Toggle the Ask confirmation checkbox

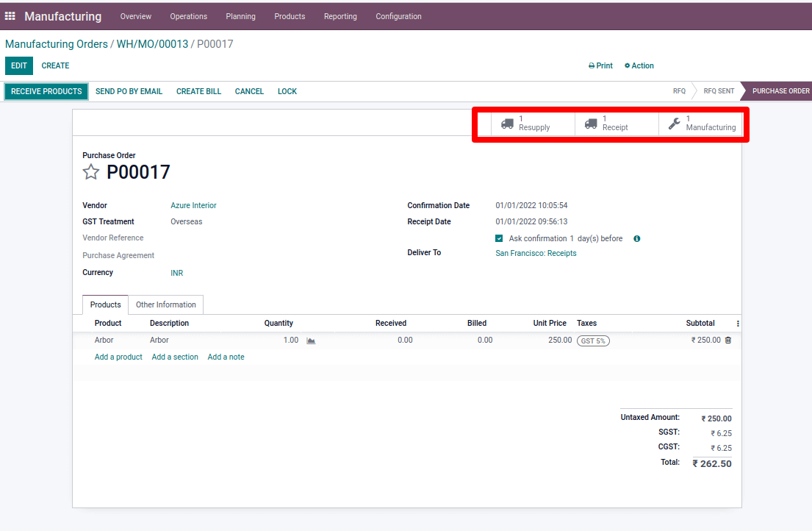[x=499, y=238]
